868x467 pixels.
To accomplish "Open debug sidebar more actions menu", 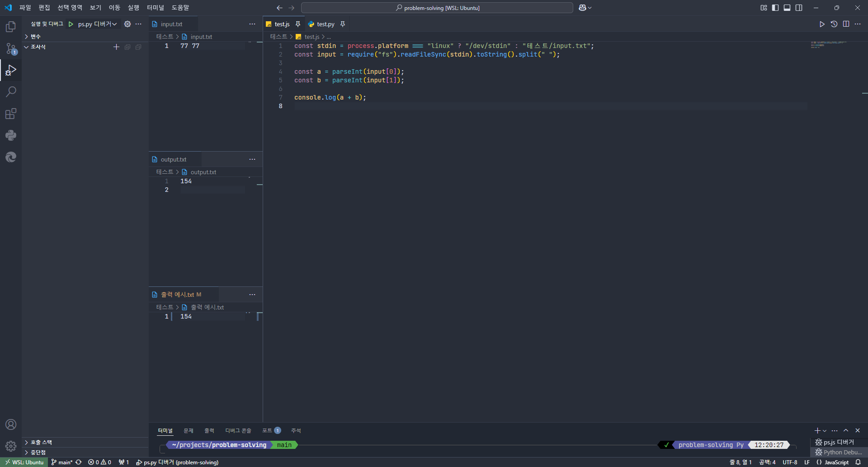I will click(138, 24).
